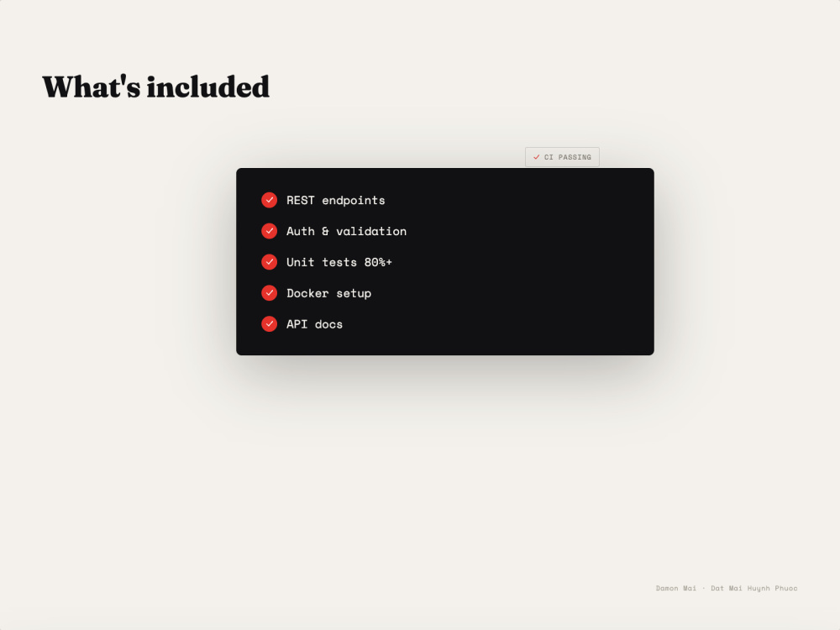Click the "Unit tests 80%+" line
This screenshot has height=630, width=840.
[339, 262]
